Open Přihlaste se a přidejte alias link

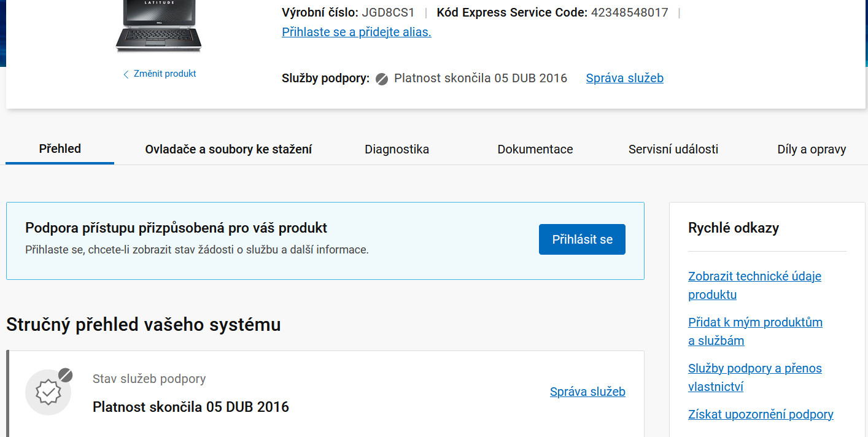(x=356, y=32)
